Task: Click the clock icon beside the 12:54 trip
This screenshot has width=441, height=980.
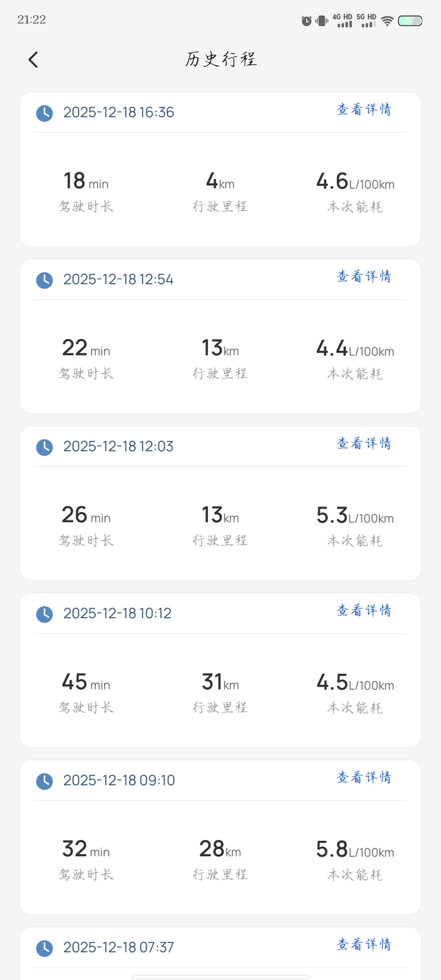Action: tap(44, 280)
